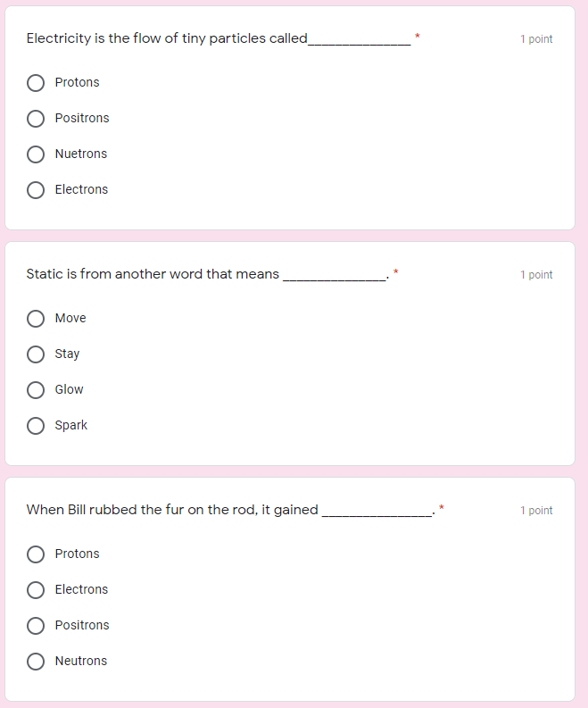Select Electrons for the electricity flow question
The height and width of the screenshot is (708, 588).
click(x=36, y=190)
